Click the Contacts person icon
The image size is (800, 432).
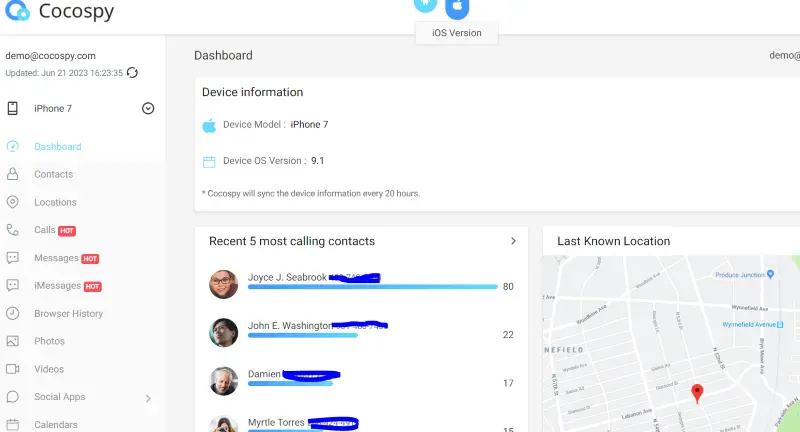pos(13,174)
